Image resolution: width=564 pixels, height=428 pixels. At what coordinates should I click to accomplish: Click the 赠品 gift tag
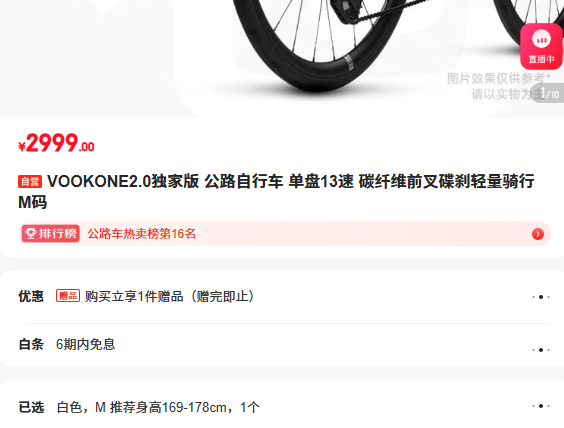coord(68,296)
